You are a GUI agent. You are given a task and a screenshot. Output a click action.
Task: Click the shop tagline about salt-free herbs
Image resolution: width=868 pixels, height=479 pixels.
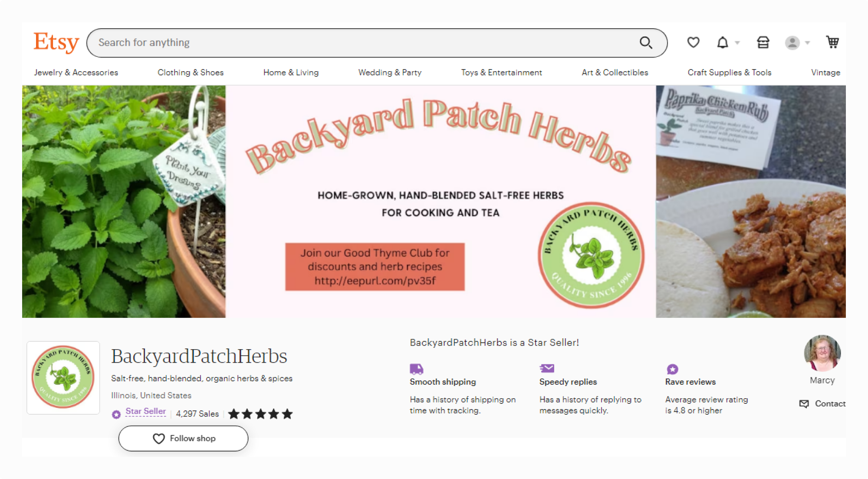(x=202, y=379)
